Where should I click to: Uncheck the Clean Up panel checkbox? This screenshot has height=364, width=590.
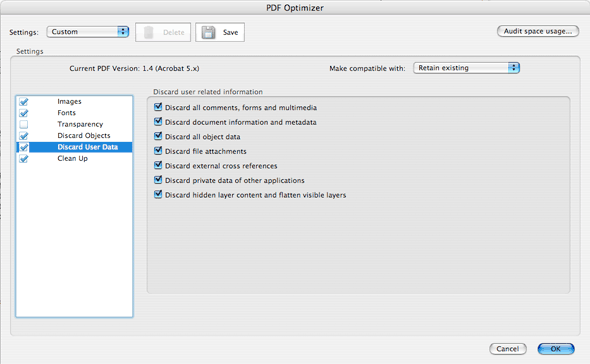tap(24, 158)
